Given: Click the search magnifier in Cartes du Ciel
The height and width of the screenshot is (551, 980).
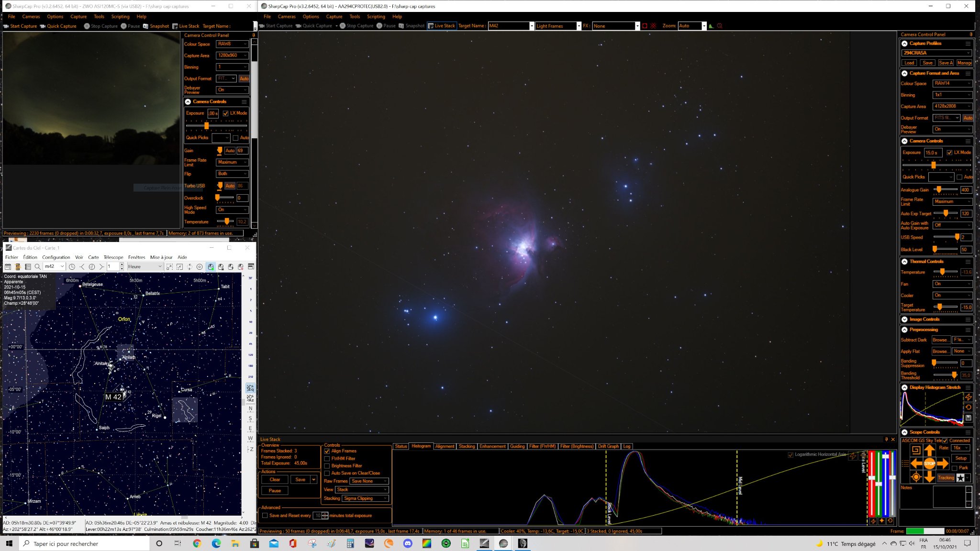Looking at the screenshot, I should coord(37,266).
